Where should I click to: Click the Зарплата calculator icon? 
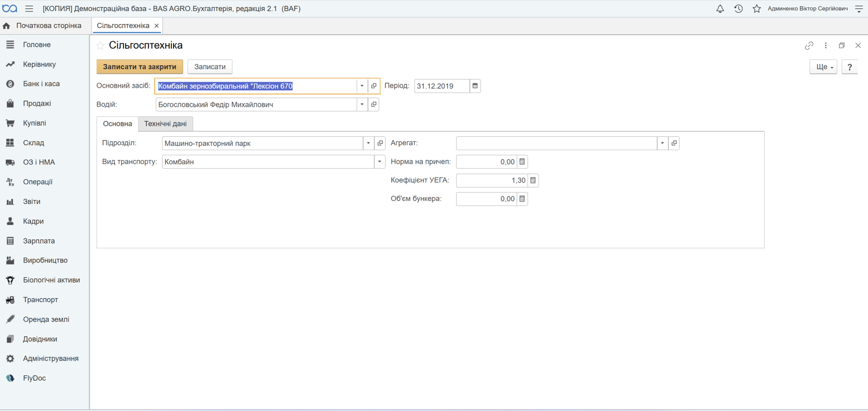click(x=10, y=241)
